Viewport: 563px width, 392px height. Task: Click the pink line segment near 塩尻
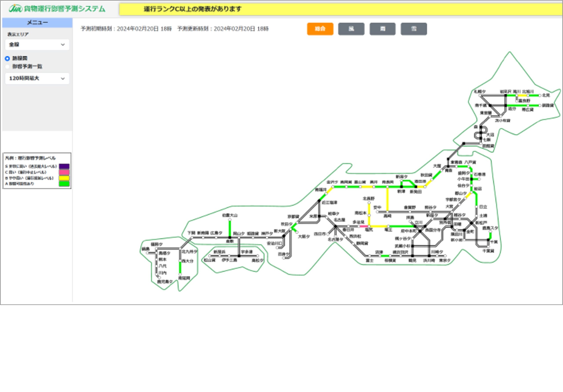(x=364, y=226)
